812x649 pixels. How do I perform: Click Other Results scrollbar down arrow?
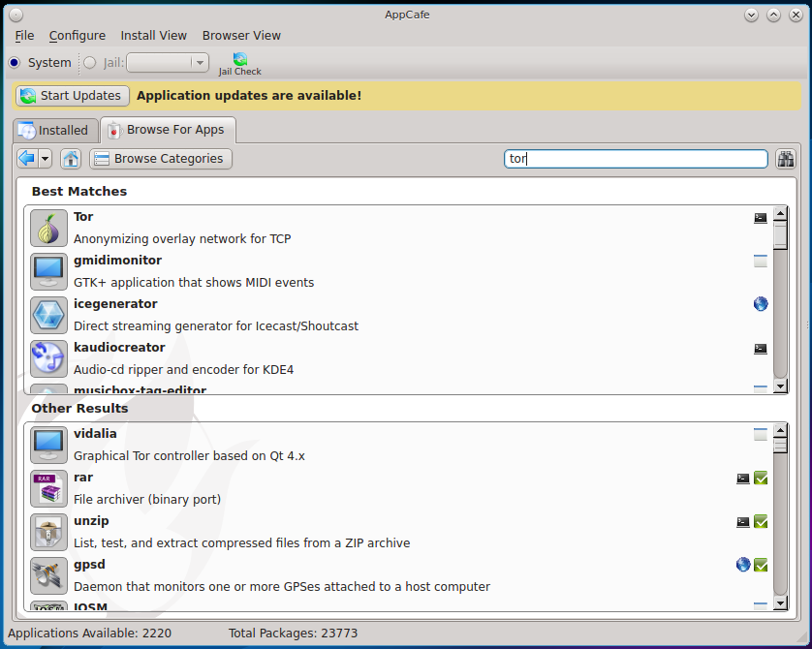[780, 603]
